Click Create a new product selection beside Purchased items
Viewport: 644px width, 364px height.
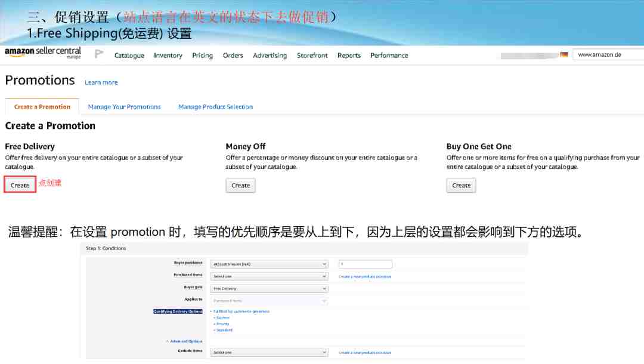click(x=365, y=277)
